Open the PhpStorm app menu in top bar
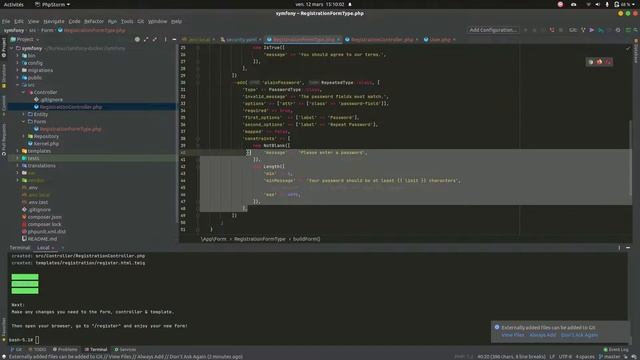The height and width of the screenshot is (360, 640). coord(52,4)
